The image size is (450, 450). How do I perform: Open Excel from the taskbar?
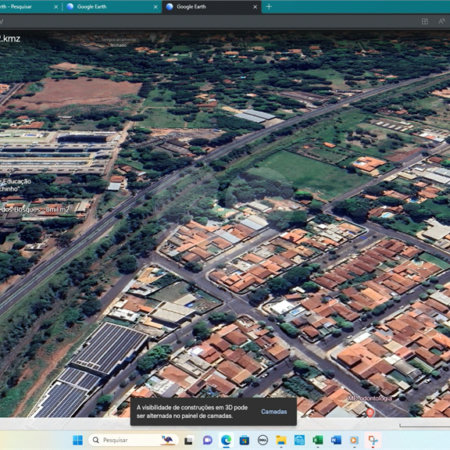pos(318,440)
